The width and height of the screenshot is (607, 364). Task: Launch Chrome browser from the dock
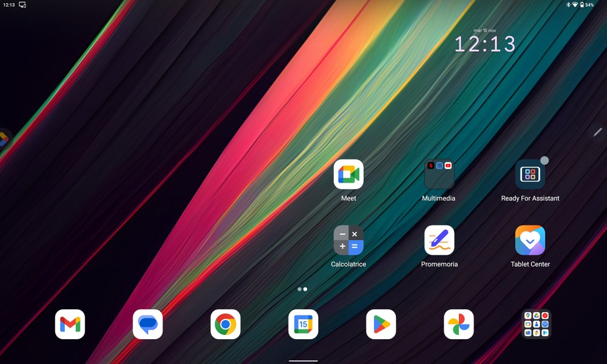(226, 324)
